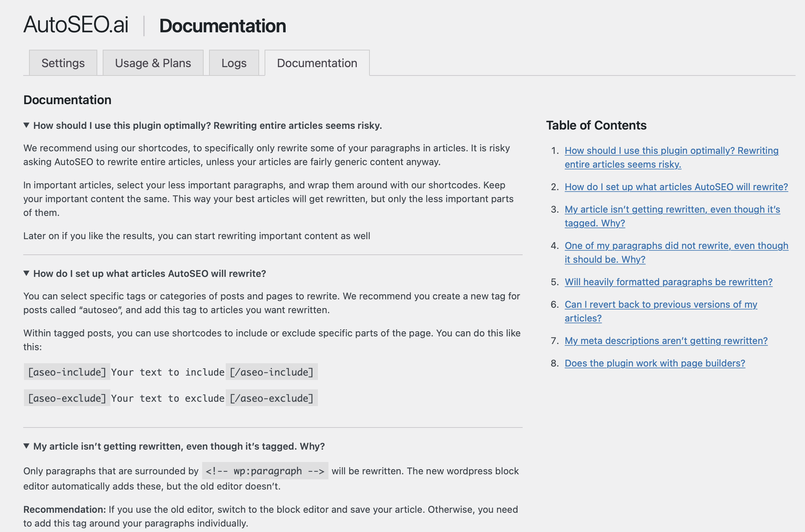The width and height of the screenshot is (805, 532).
Task: Open 'Can I revert back to previous versions' link
Action: click(661, 304)
